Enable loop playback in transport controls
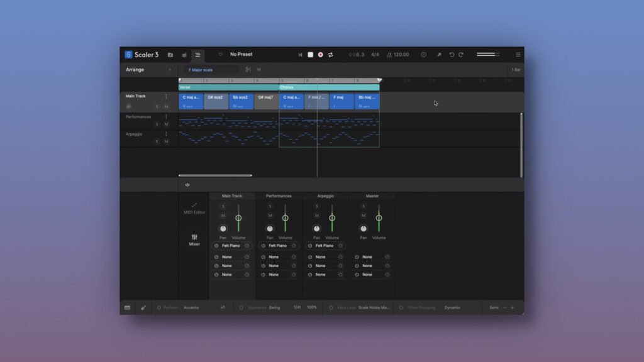The width and height of the screenshot is (644, 362). [331, 55]
